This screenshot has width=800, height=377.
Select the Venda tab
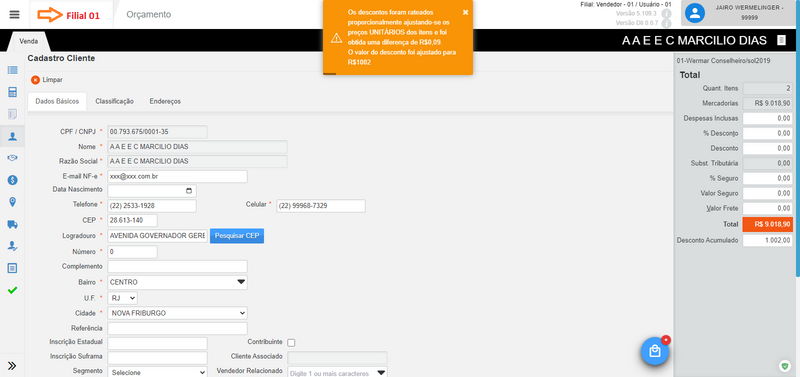(x=29, y=41)
